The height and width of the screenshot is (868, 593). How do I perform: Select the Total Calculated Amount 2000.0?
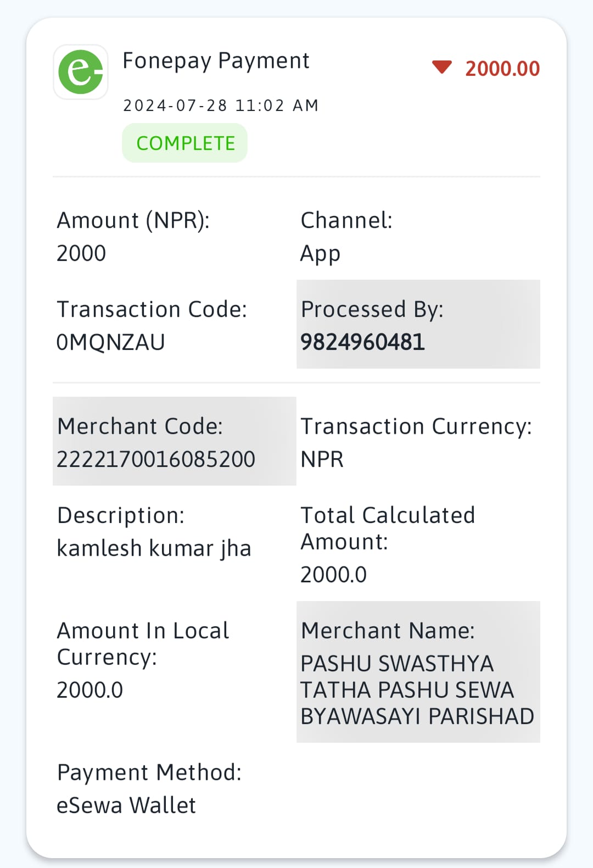pyautogui.click(x=333, y=575)
